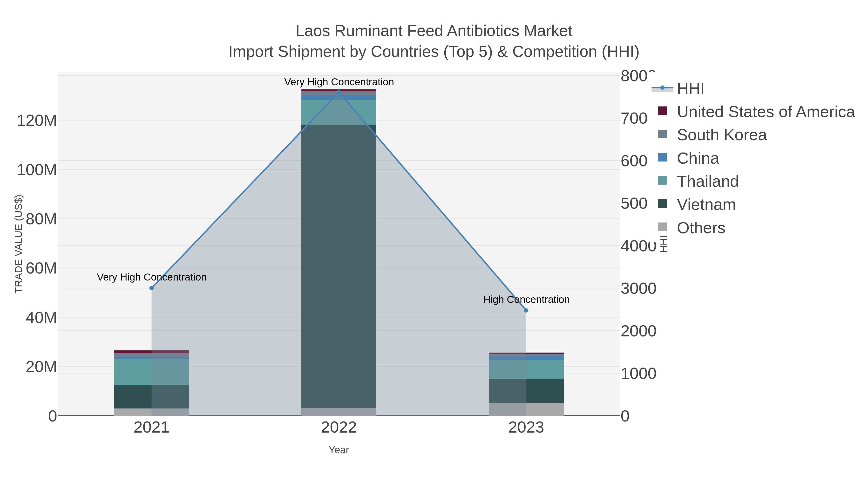
Task: Click the chart title 'Laos Ruminant Feed Antibiotics Market'
Action: (x=434, y=31)
